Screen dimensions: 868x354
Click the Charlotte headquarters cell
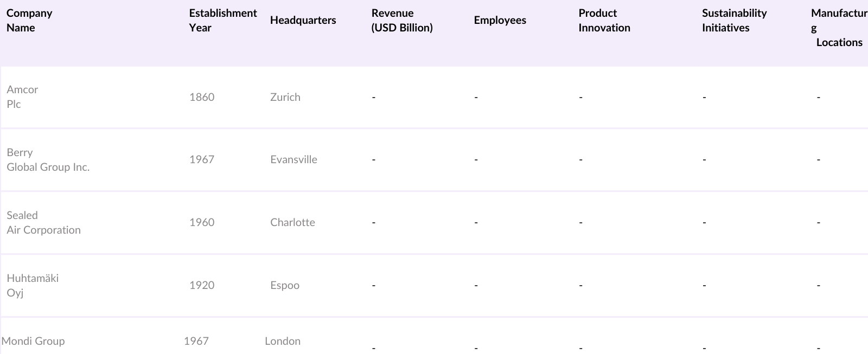292,223
